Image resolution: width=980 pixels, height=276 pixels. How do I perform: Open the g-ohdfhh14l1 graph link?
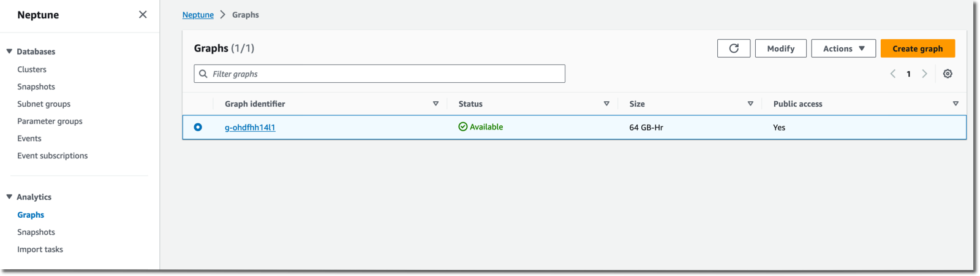[x=250, y=128]
